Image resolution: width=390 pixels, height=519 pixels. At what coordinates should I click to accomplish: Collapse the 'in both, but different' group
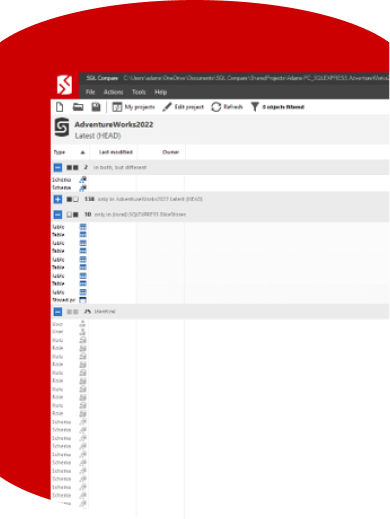pos(58,167)
